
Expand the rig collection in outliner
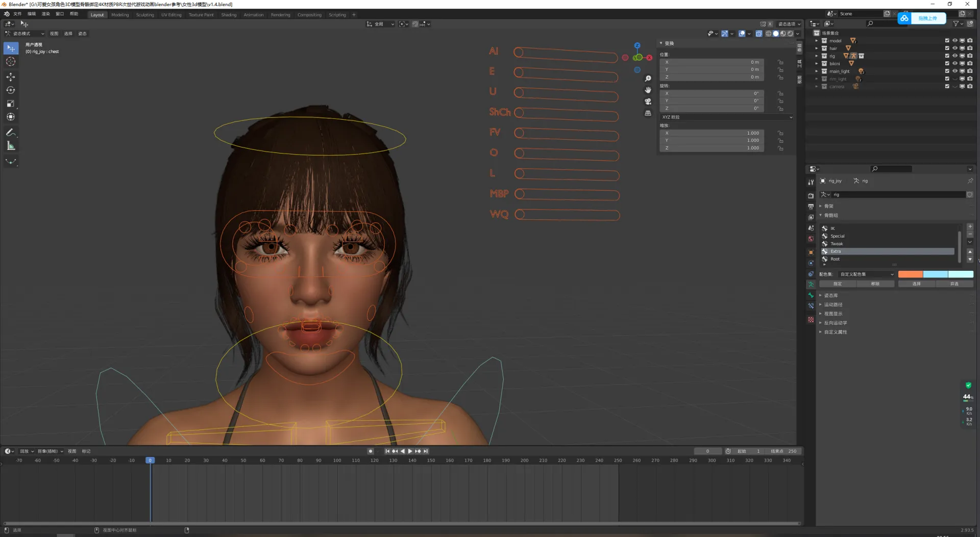[x=817, y=56]
